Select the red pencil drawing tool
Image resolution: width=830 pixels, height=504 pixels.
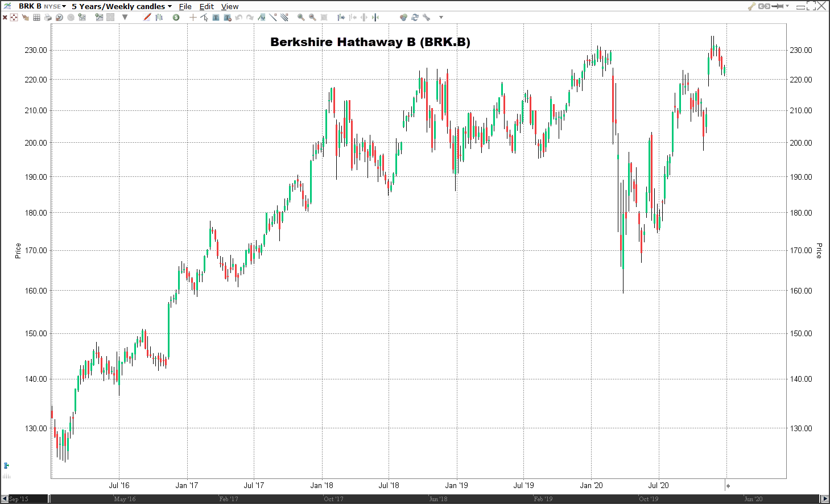click(x=147, y=18)
